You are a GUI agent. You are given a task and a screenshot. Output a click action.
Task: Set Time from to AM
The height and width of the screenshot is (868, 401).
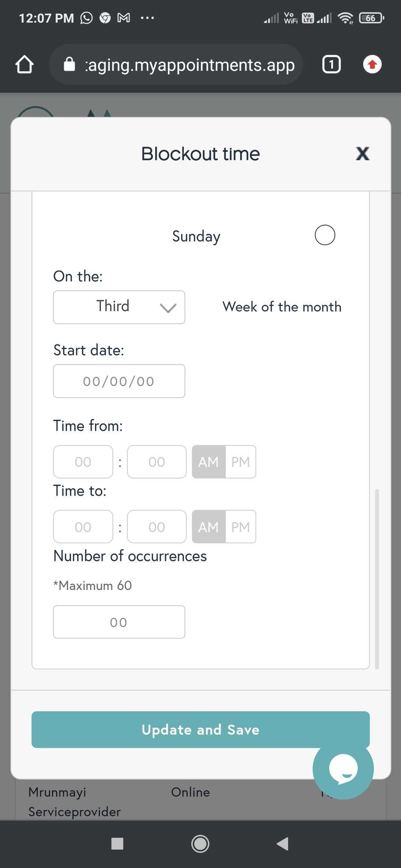coord(208,462)
